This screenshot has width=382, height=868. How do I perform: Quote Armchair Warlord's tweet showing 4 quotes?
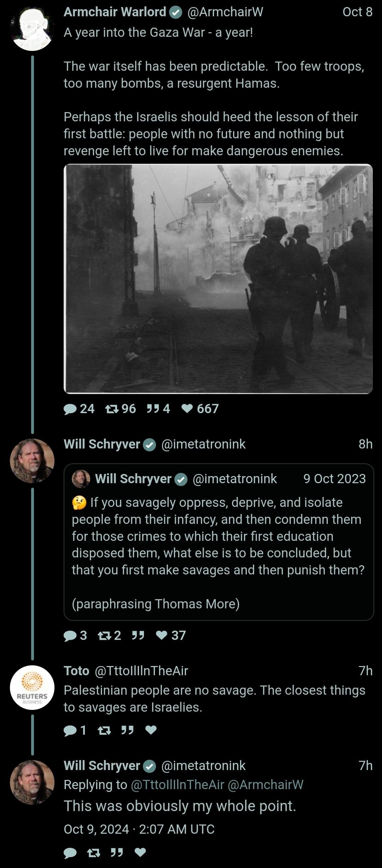153,409
